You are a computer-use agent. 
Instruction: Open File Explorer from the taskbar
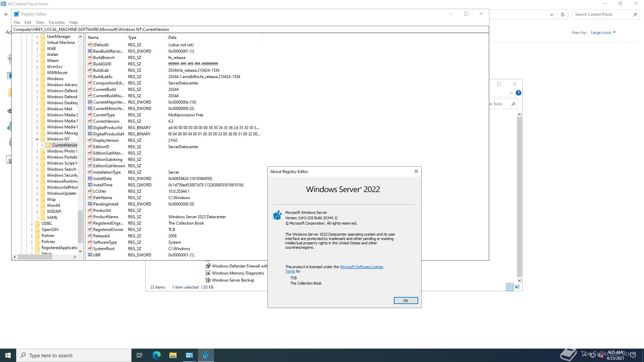(173, 355)
